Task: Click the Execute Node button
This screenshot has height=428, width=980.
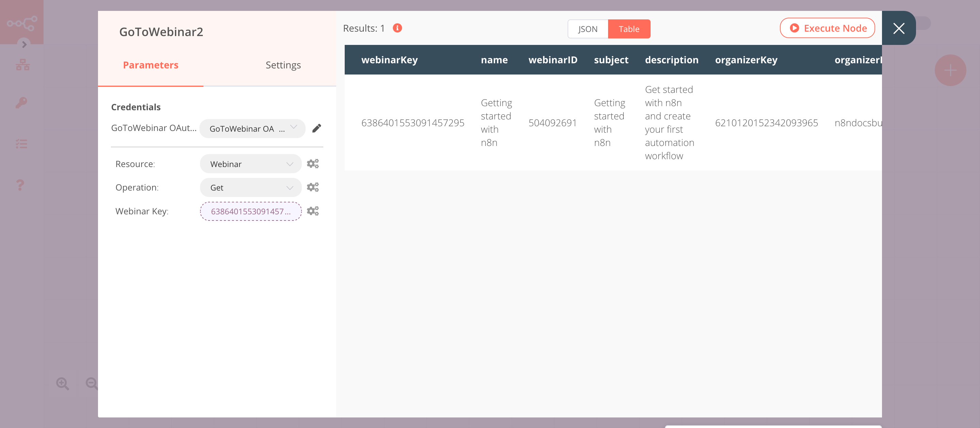Action: (828, 28)
